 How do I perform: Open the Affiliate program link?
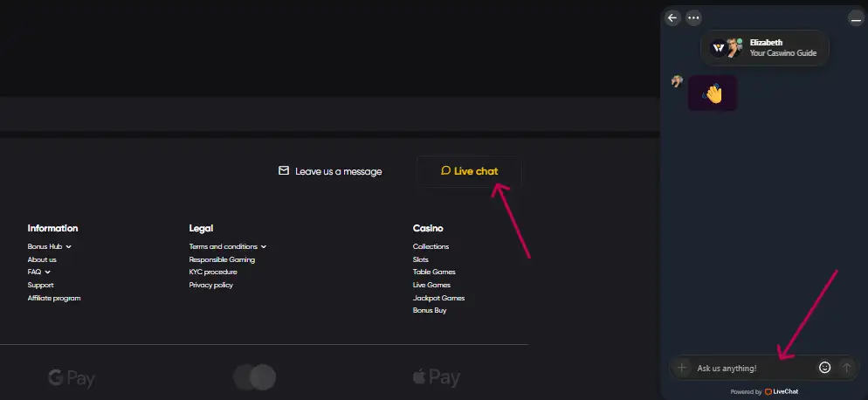coord(54,298)
